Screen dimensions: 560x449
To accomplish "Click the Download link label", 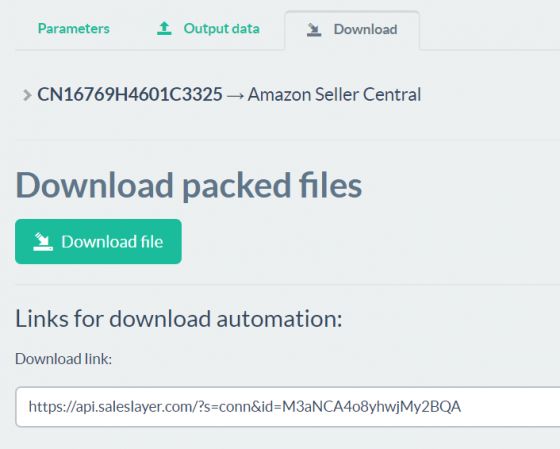I will [64, 359].
